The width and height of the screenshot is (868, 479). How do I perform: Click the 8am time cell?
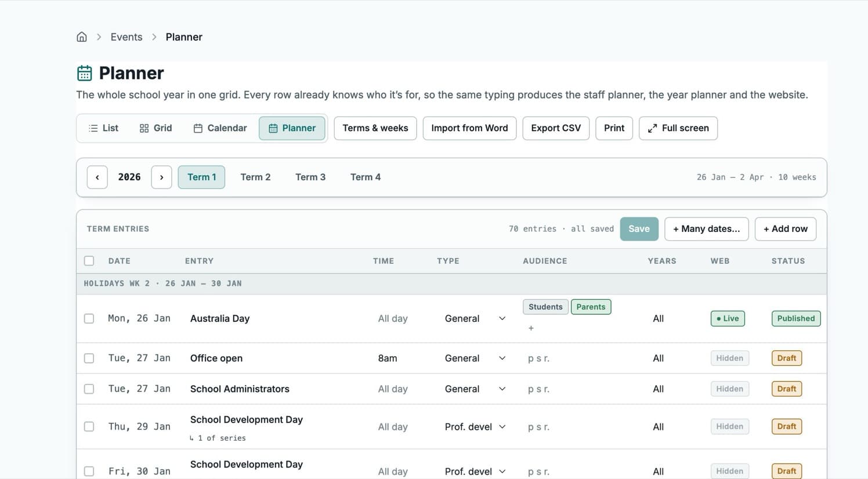388,358
